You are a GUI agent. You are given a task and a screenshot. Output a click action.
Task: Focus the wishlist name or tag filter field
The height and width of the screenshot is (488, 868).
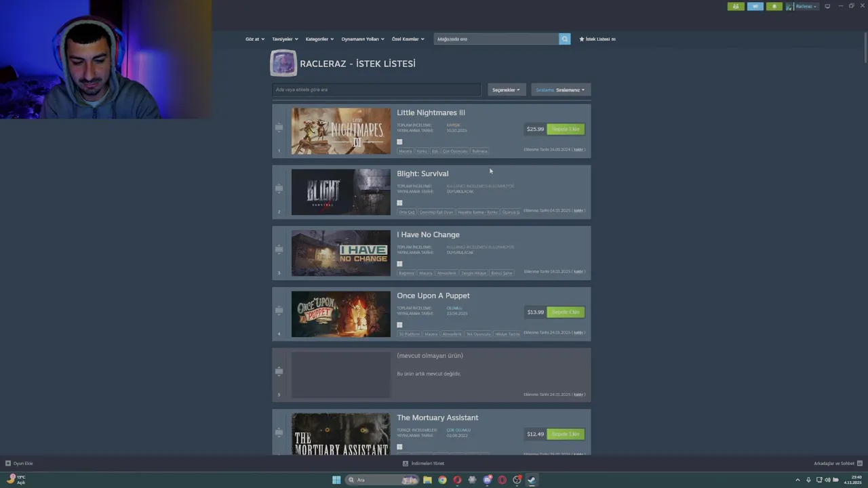pyautogui.click(x=376, y=89)
